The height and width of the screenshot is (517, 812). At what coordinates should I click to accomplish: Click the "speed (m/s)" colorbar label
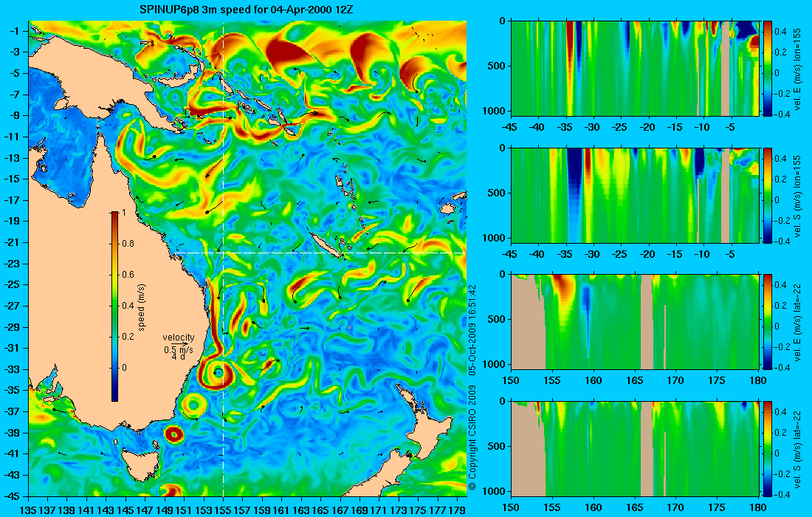[142, 307]
